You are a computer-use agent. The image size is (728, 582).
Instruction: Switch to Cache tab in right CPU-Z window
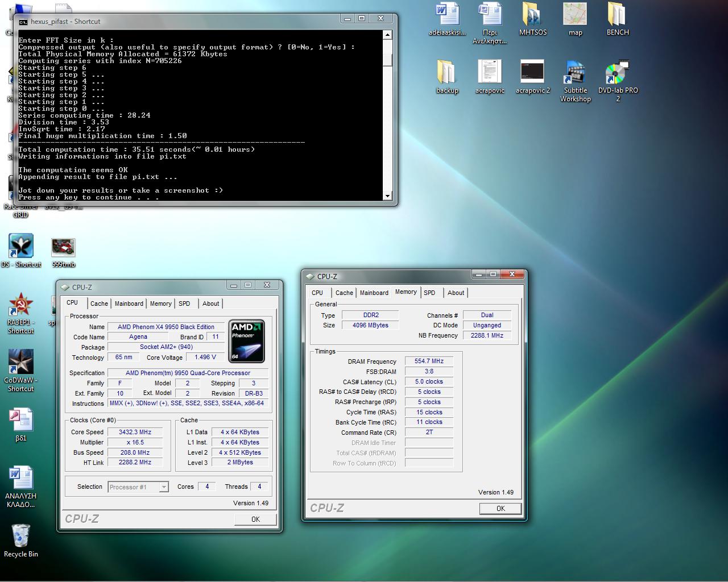(x=344, y=293)
